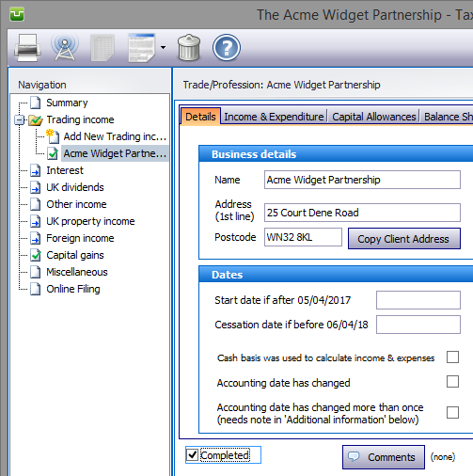
Task: Open the report icon dropdown arrow
Action: [x=163, y=48]
